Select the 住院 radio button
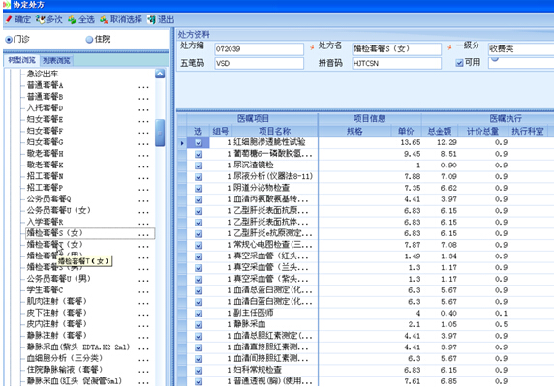 pyautogui.click(x=89, y=39)
